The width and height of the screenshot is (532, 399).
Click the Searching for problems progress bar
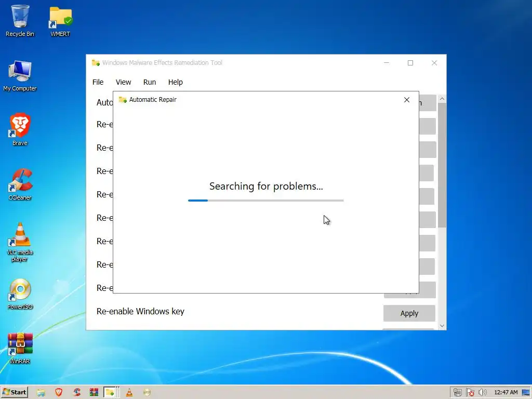point(265,201)
